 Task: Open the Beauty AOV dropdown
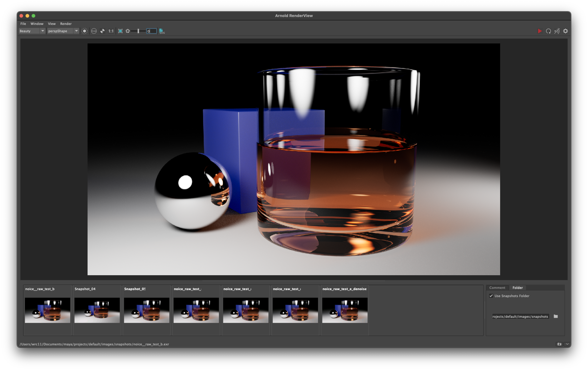click(x=32, y=31)
